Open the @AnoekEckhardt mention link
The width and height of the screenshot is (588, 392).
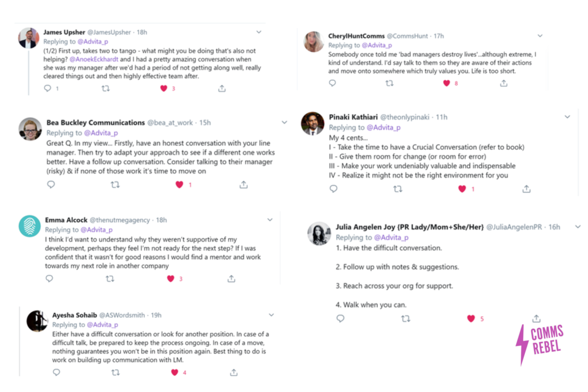pos(94,59)
